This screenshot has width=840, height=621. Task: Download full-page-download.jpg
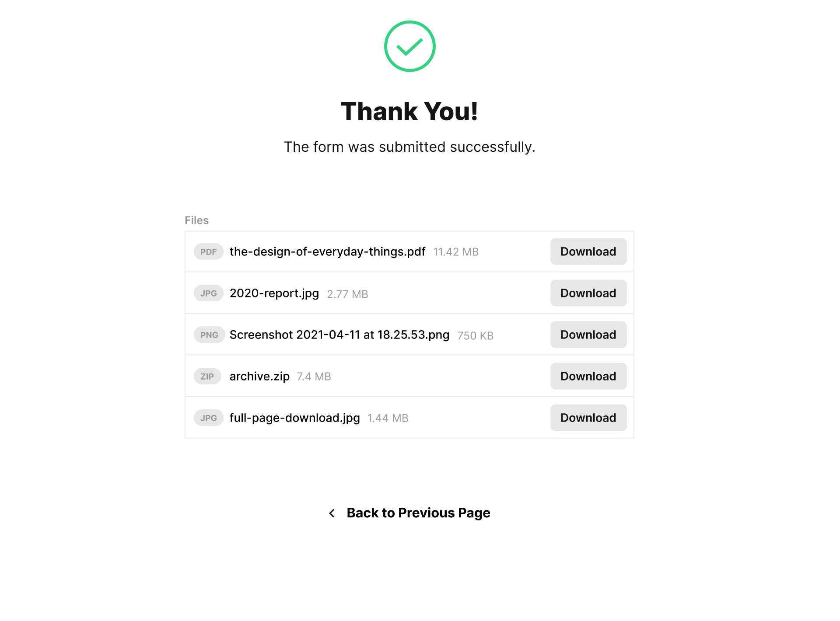(588, 418)
